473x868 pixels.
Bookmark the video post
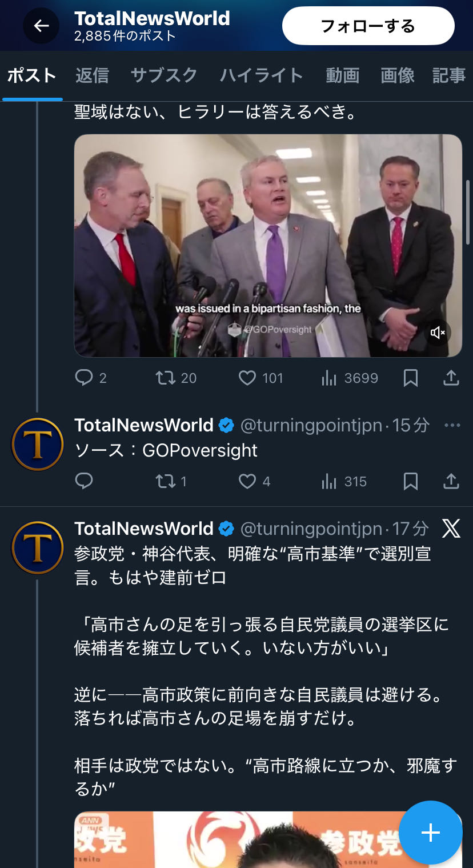411,378
